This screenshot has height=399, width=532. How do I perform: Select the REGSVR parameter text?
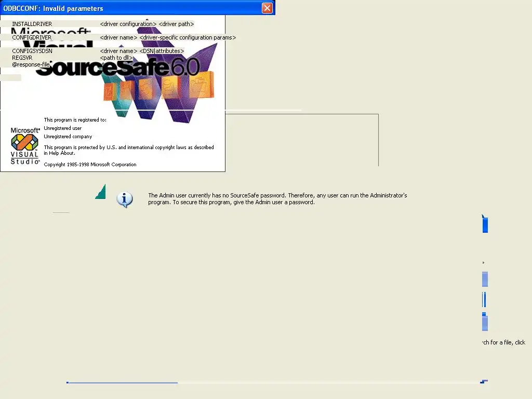pyautogui.click(x=22, y=58)
